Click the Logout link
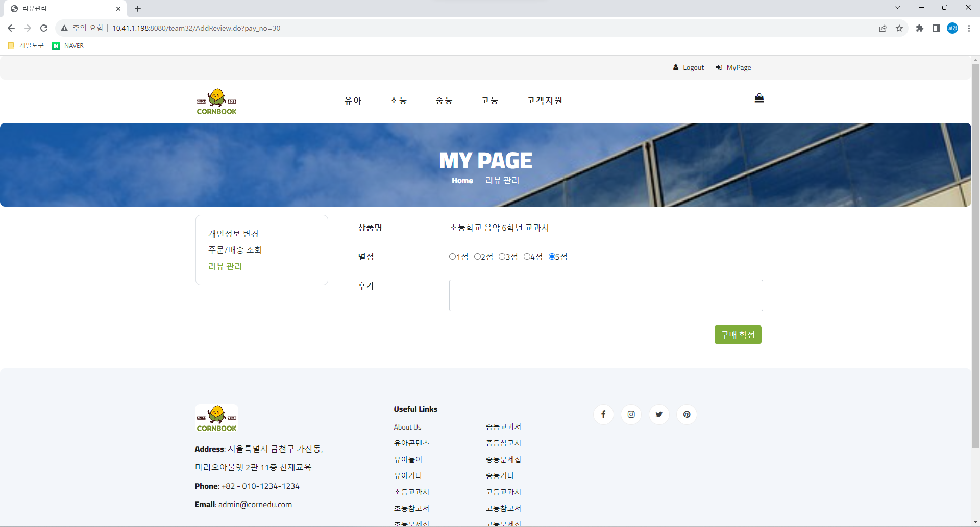 (x=689, y=67)
